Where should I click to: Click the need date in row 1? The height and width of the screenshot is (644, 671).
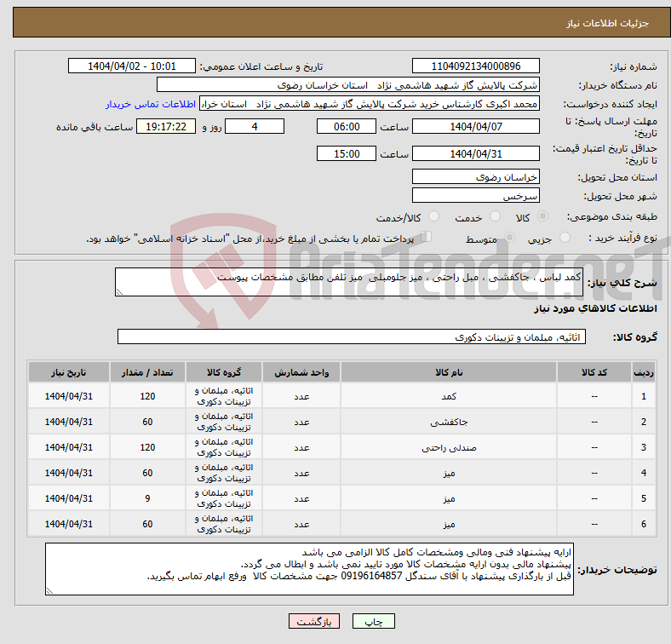(x=69, y=396)
